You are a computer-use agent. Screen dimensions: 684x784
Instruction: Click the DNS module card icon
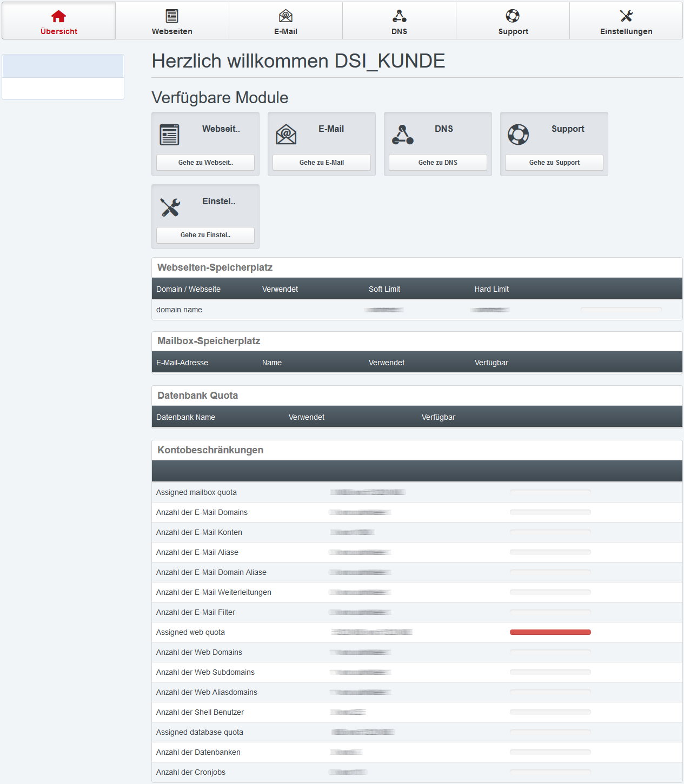pyautogui.click(x=403, y=135)
